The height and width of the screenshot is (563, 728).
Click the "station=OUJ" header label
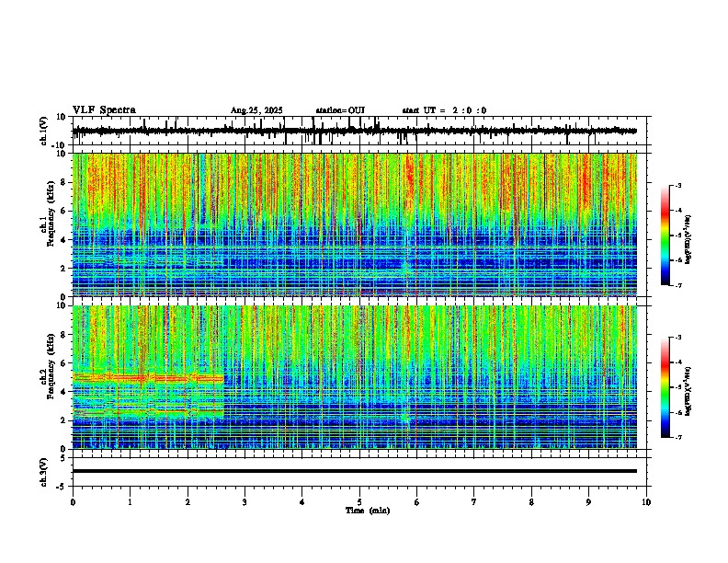[340, 110]
